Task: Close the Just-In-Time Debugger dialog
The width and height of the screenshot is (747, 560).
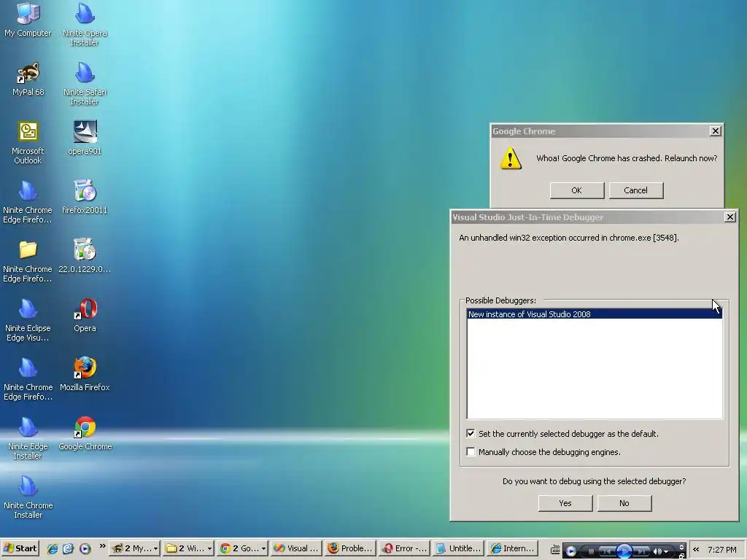Action: pos(729,217)
